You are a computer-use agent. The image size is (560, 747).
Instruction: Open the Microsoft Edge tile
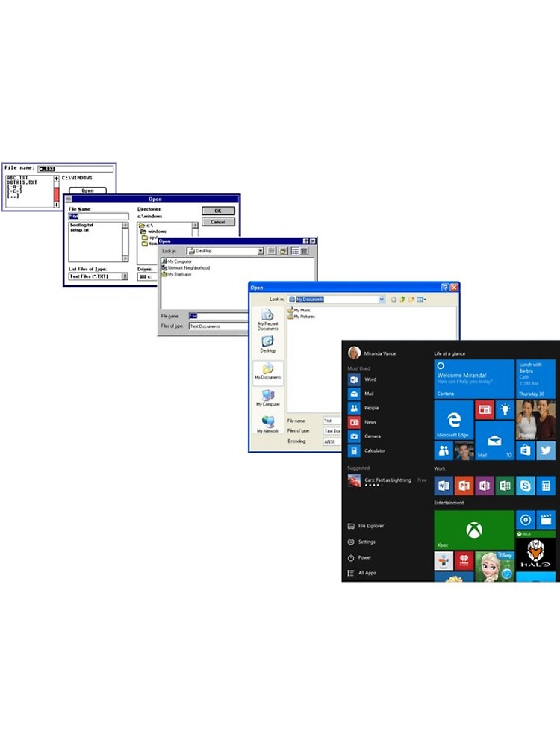pos(454,420)
